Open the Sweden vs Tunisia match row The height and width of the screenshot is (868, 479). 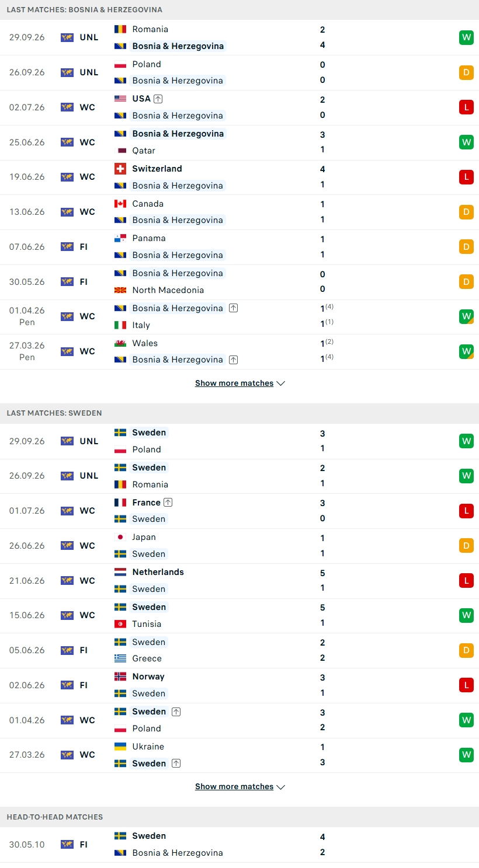pos(239,616)
